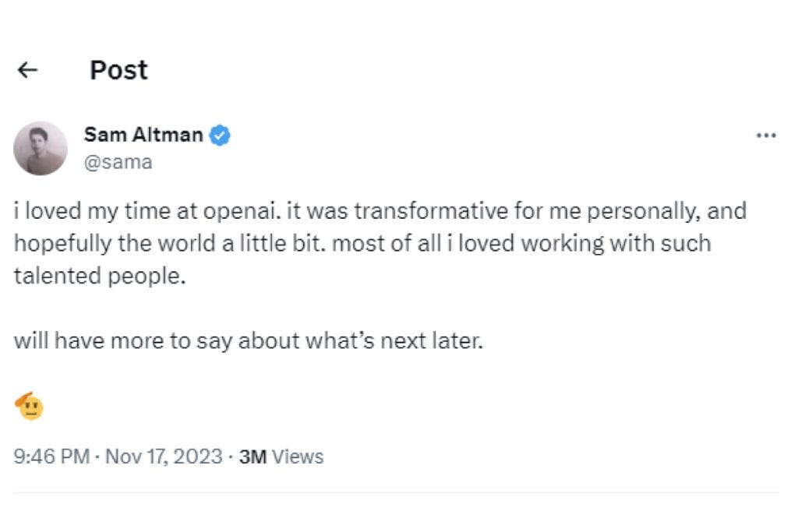
Task: Click the saluting face emoji
Action: click(30, 407)
